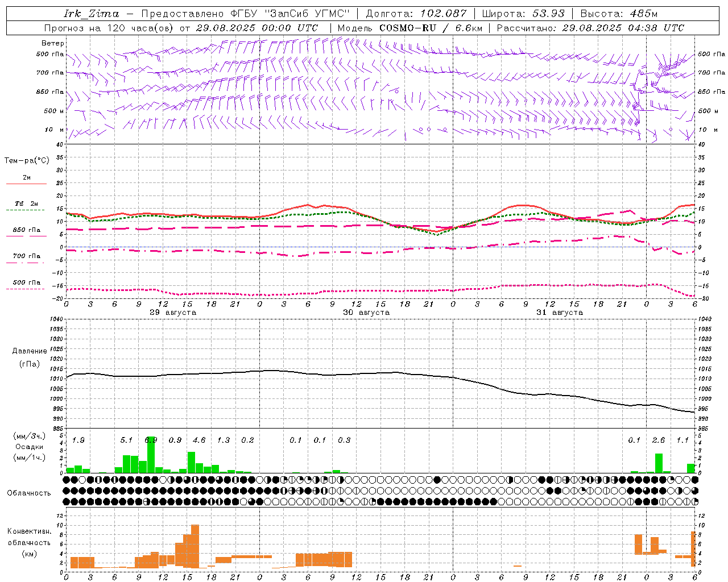Click the elevation value "485м"
This screenshot has height=582, width=728.
[x=644, y=14]
